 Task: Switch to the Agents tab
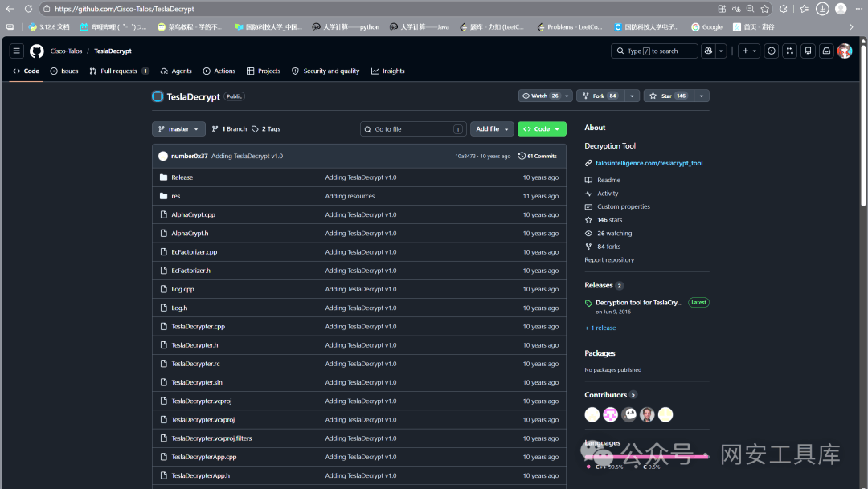coord(176,71)
